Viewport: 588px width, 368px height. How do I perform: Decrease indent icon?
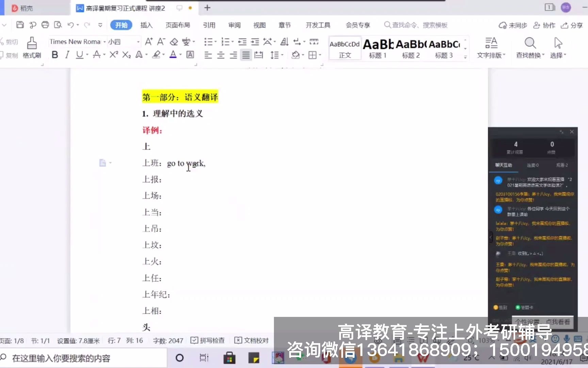click(242, 42)
